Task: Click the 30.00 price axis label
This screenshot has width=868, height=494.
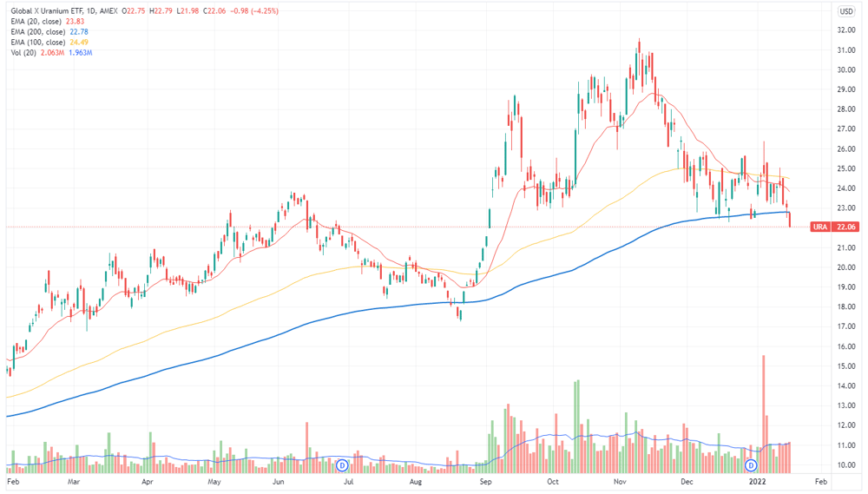Action: coord(845,69)
